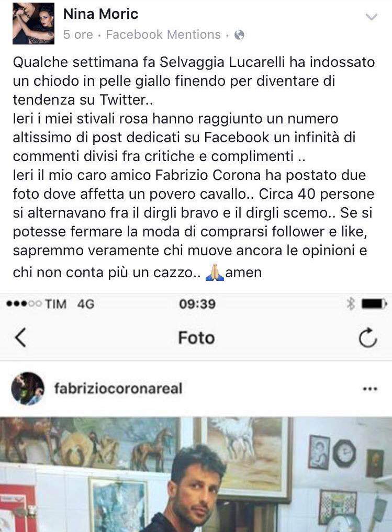Open Nina Moric's profile picture
The width and height of the screenshot is (392, 532).
pos(33,24)
